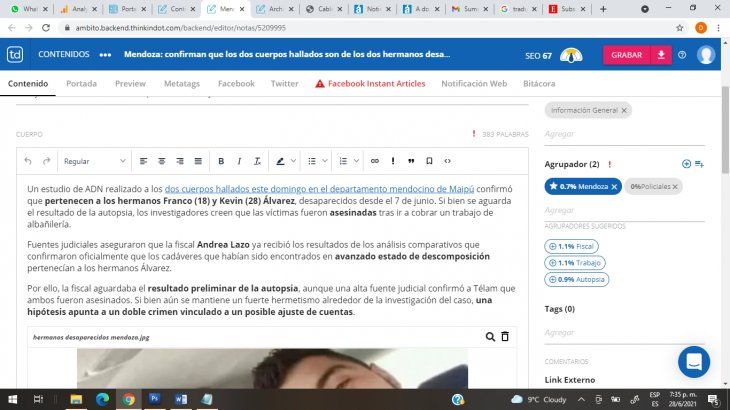Open the text highlight color picker

(285, 161)
